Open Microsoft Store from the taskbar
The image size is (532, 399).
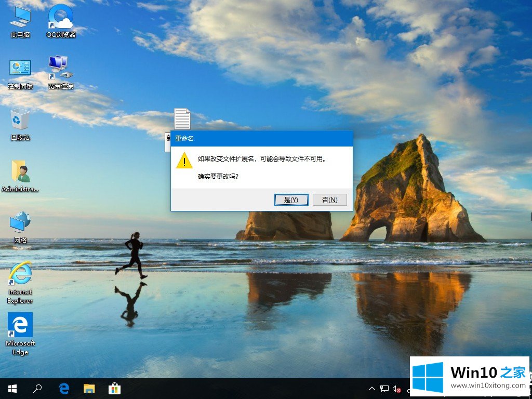(x=114, y=389)
